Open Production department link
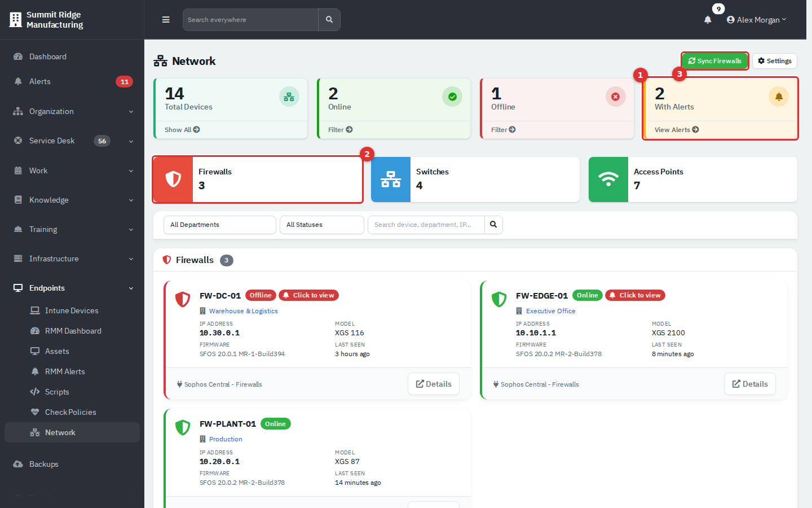Viewport: 812px width, 508px height. point(226,439)
